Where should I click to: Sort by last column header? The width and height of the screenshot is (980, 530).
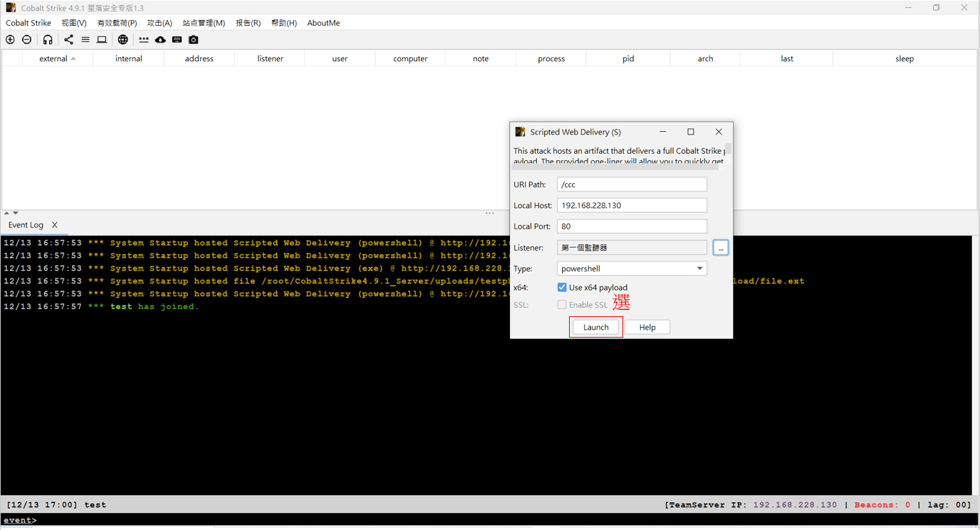(x=787, y=58)
